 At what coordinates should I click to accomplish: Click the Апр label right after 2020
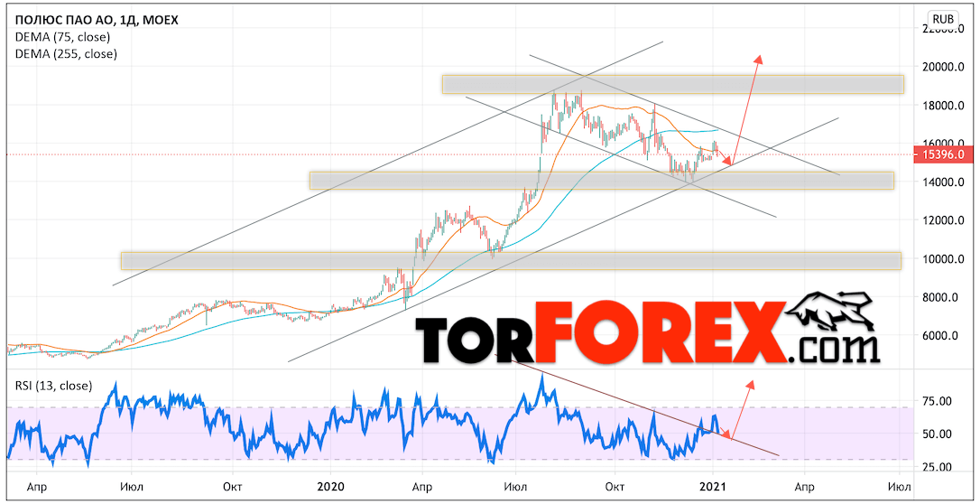click(x=421, y=486)
